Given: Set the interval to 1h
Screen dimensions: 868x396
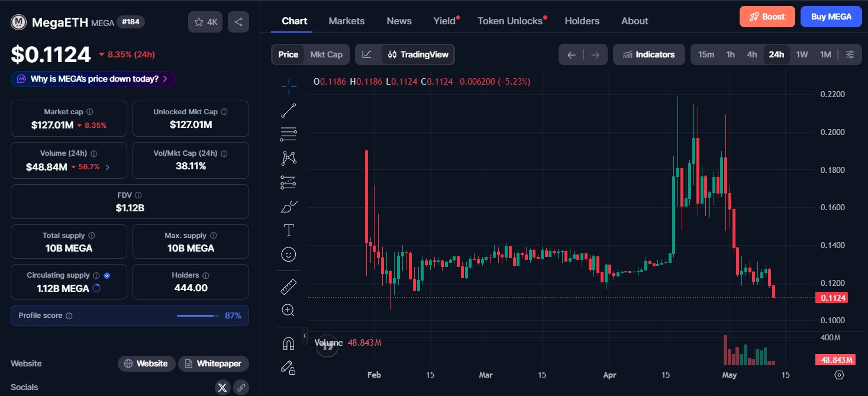Looking at the screenshot, I should [731, 54].
